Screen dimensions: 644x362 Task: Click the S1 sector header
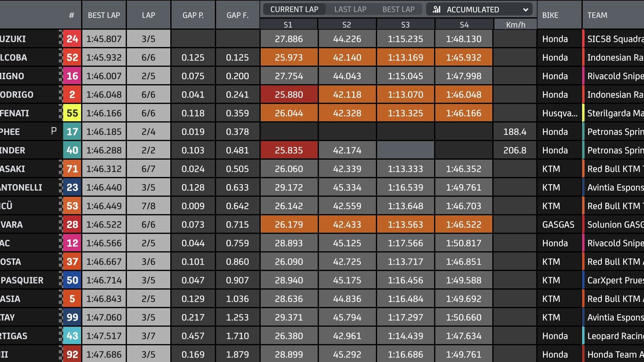[288, 24]
